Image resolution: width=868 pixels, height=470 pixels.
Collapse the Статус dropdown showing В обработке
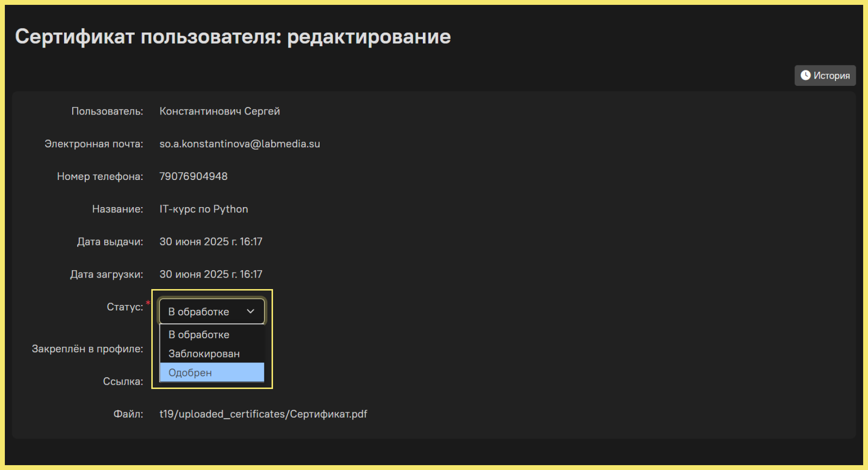tap(212, 311)
